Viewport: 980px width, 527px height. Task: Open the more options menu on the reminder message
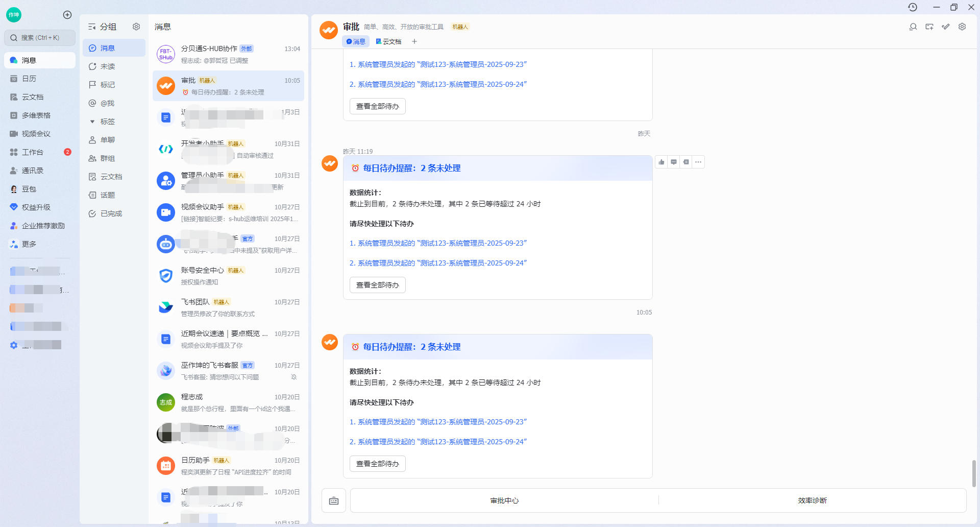point(698,162)
